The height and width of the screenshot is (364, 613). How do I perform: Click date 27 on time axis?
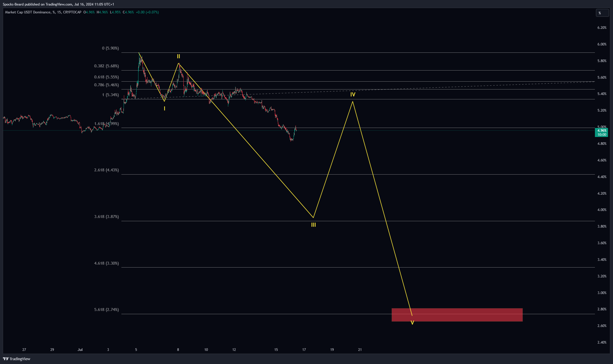(24, 350)
